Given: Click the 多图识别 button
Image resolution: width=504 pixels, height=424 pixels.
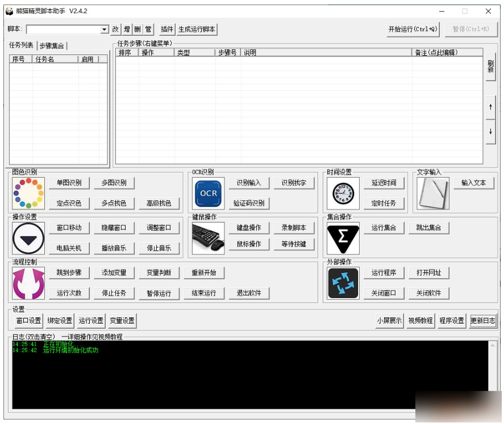Looking at the screenshot, I should [114, 183].
